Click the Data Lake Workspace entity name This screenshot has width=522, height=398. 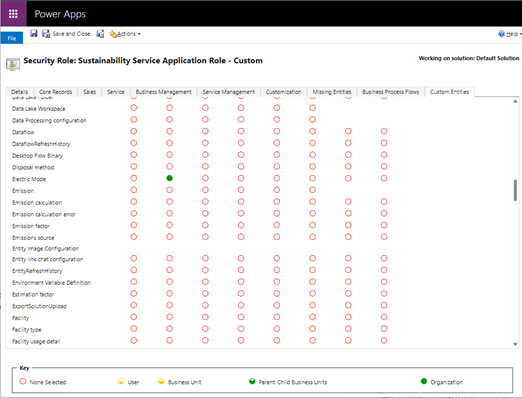[39, 109]
